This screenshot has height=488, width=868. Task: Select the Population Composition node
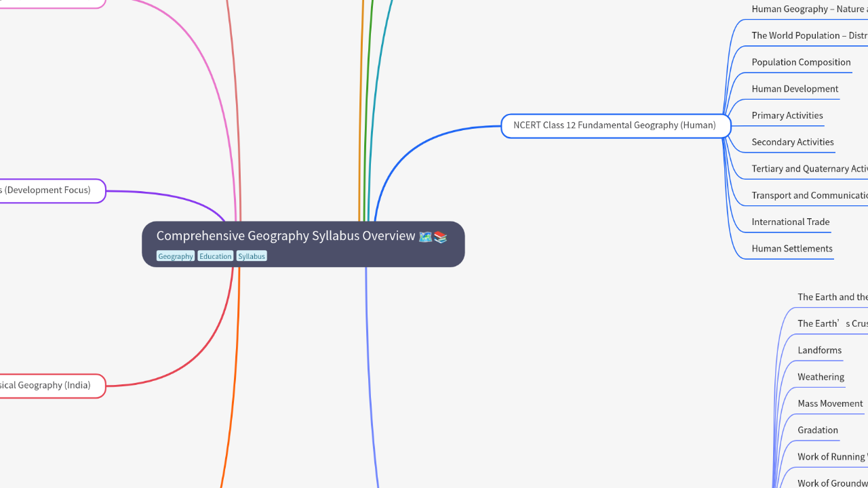801,62
